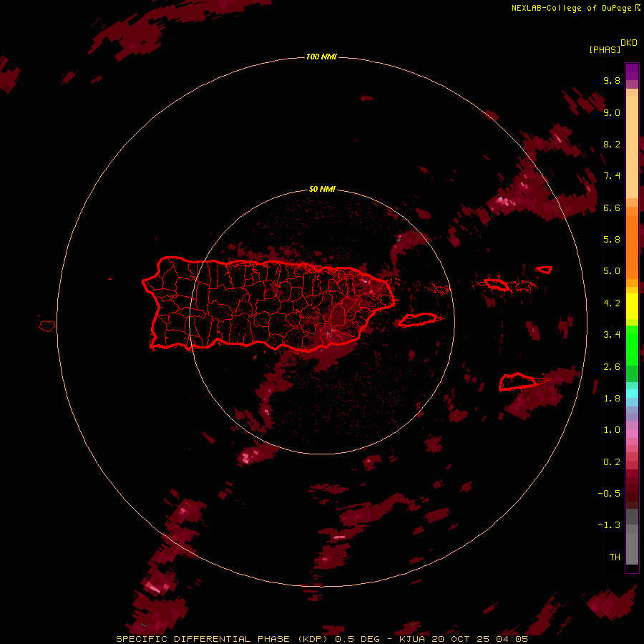
Task: Click the 50 NMI range ring label
Action: point(322,189)
